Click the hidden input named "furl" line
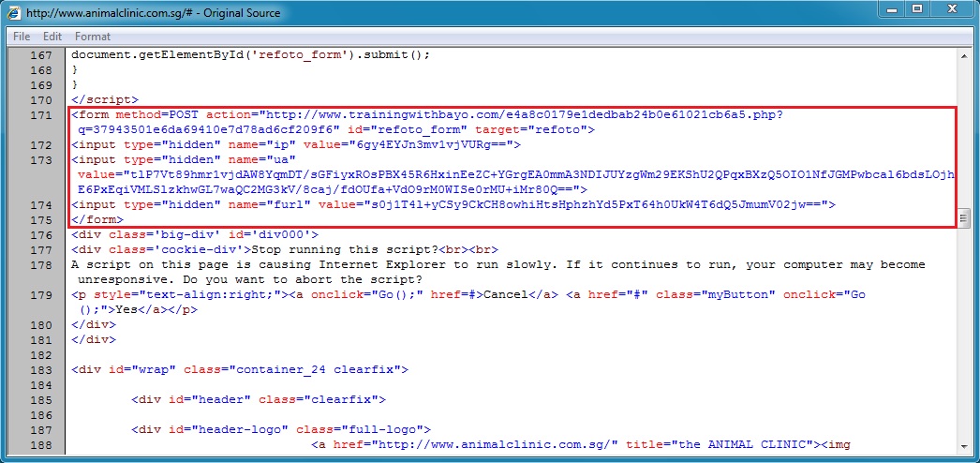Screen dimensions: 980x463 tap(453, 204)
